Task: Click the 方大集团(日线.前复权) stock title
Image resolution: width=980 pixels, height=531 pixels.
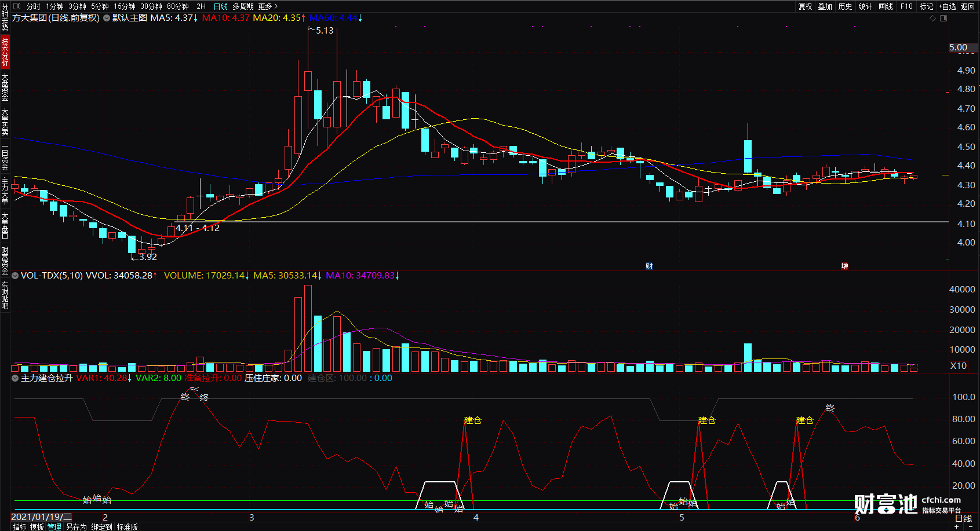Action: (x=56, y=18)
